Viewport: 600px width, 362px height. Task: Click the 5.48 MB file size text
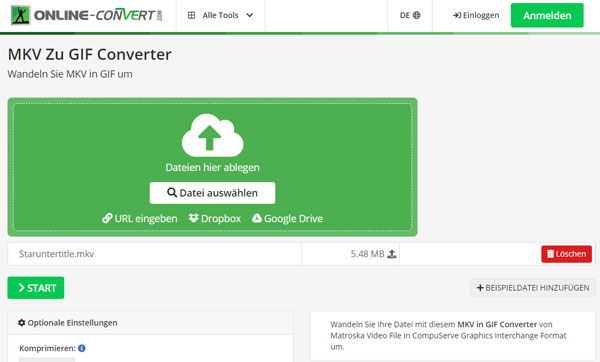[367, 254]
